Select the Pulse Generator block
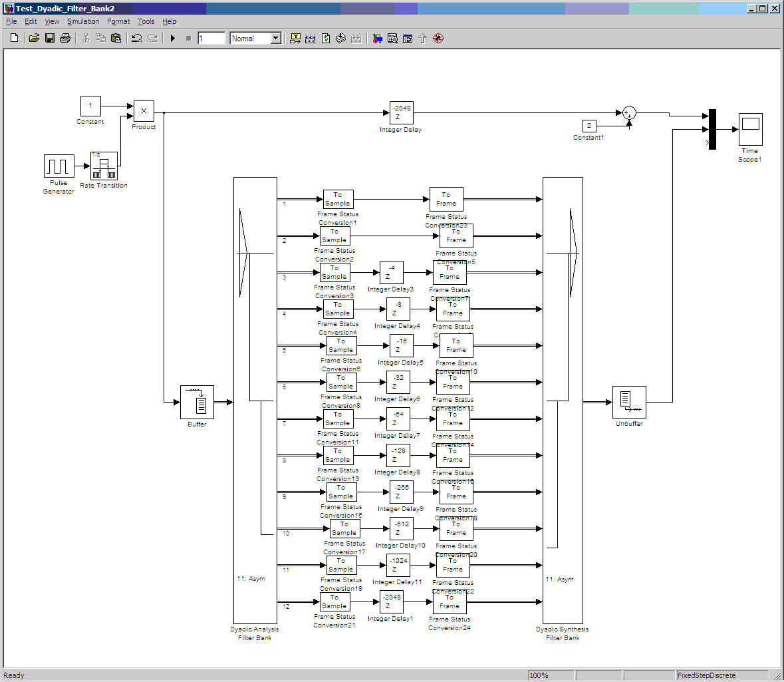The height and width of the screenshot is (682, 784). (x=59, y=166)
